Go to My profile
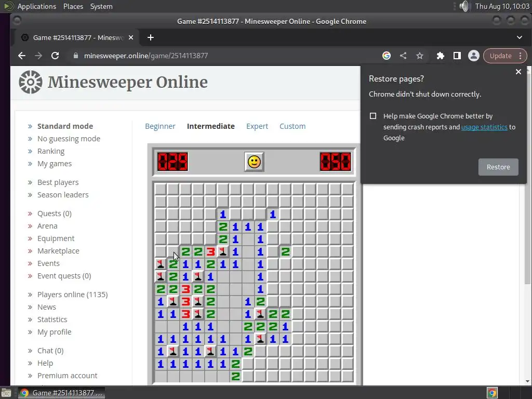This screenshot has width=532, height=399. pyautogui.click(x=54, y=332)
